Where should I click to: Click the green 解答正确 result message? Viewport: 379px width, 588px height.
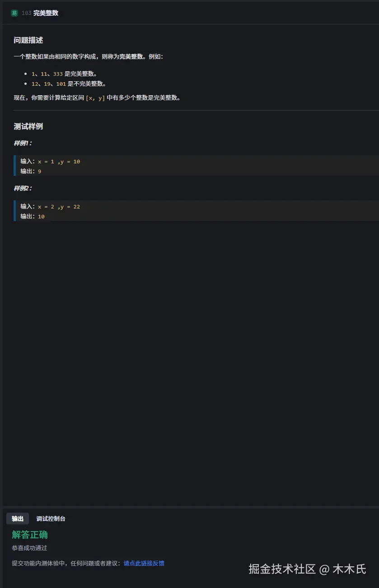pos(30,535)
